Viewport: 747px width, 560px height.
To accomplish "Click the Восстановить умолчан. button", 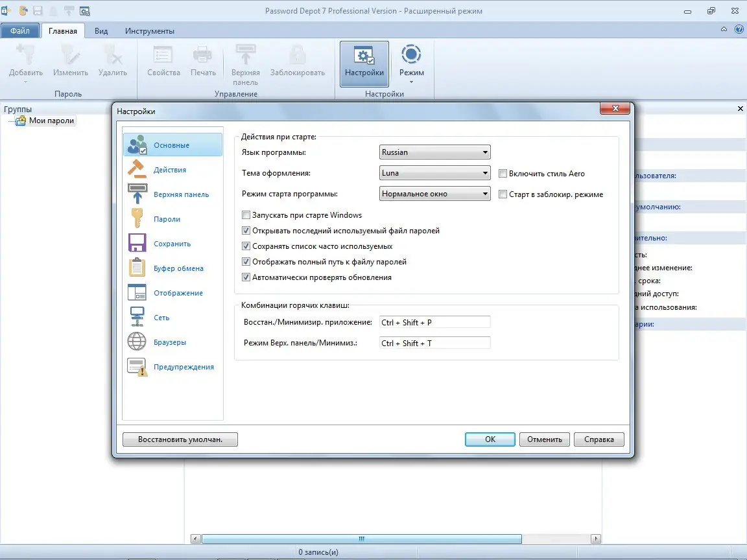I will point(180,439).
